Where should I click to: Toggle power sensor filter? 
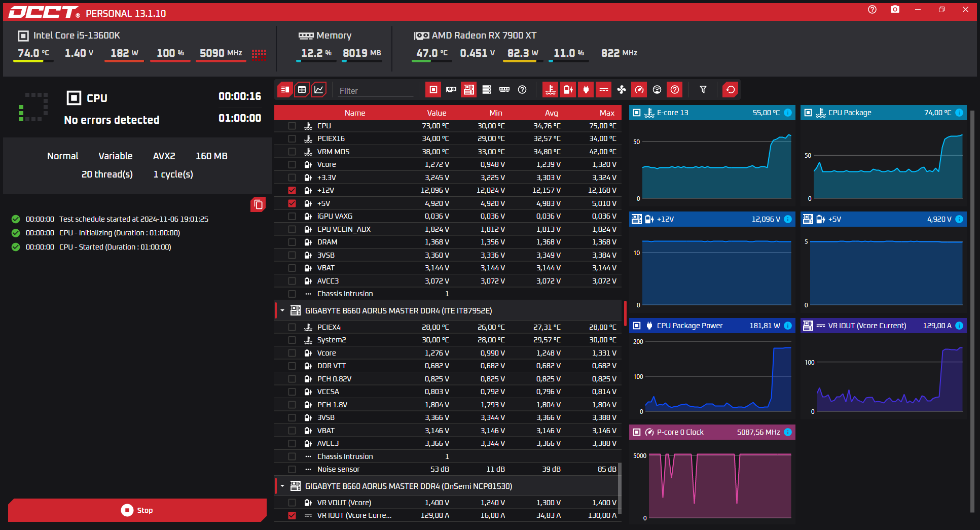586,90
